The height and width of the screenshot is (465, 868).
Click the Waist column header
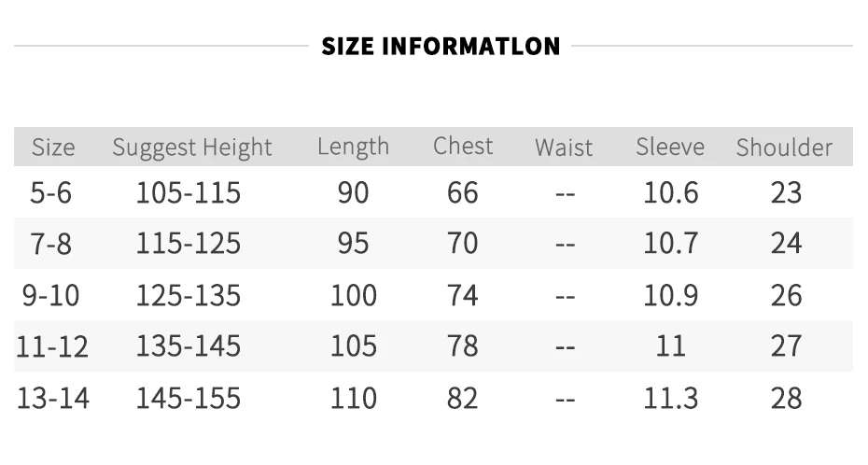point(564,148)
